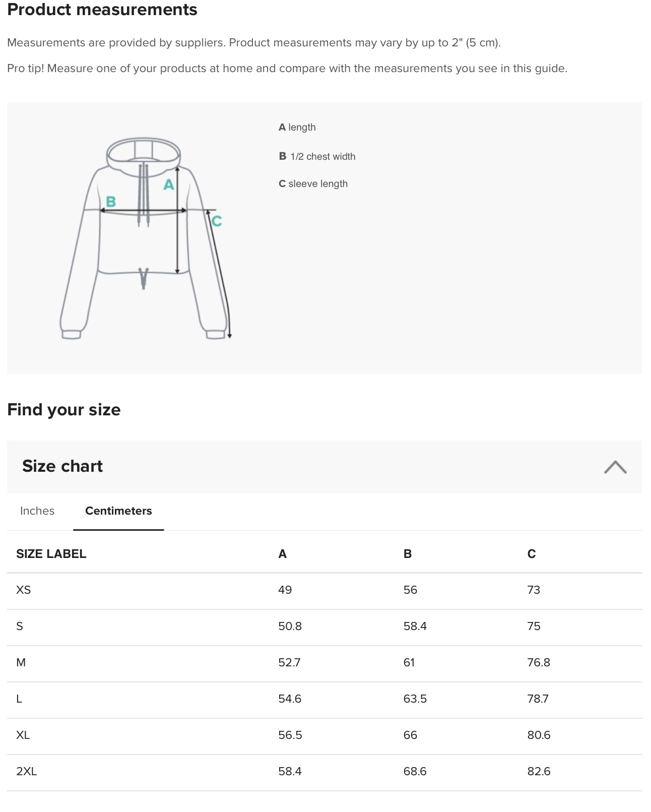Viewport: 651px width, 812px height.
Task: Click the Find your size heading
Action: (x=63, y=409)
